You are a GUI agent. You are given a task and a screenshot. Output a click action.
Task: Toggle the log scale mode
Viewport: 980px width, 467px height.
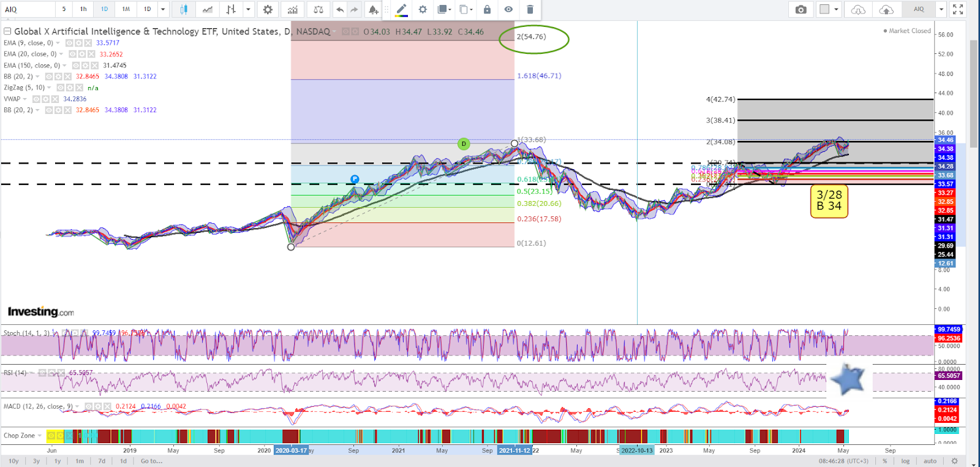click(x=905, y=461)
